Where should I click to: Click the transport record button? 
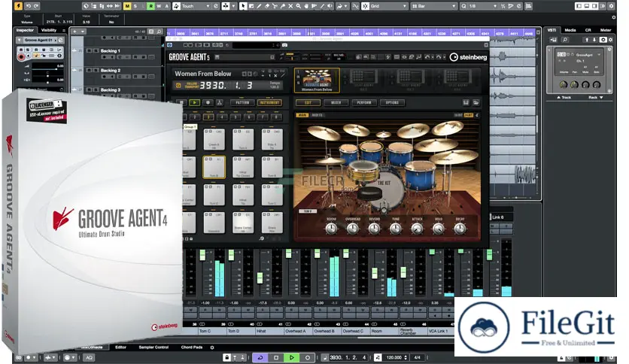[x=307, y=357]
